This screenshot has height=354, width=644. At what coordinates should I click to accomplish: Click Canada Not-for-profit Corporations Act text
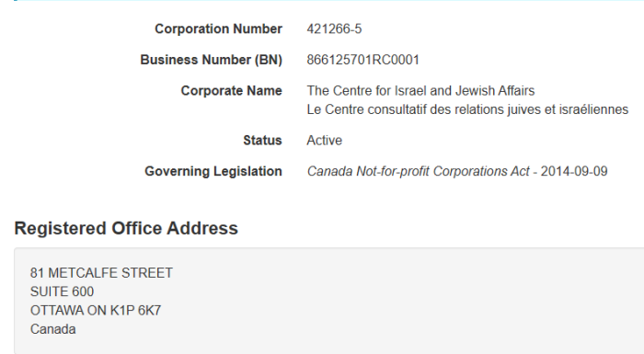tap(418, 171)
